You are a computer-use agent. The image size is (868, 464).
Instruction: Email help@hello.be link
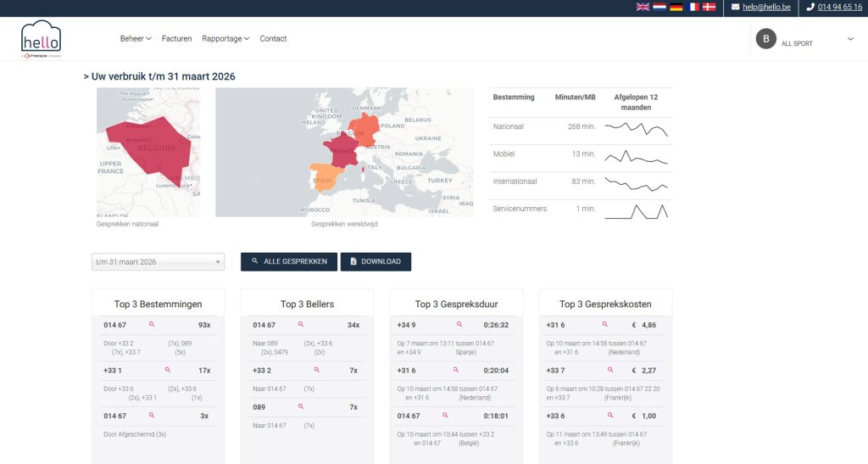pos(766,7)
